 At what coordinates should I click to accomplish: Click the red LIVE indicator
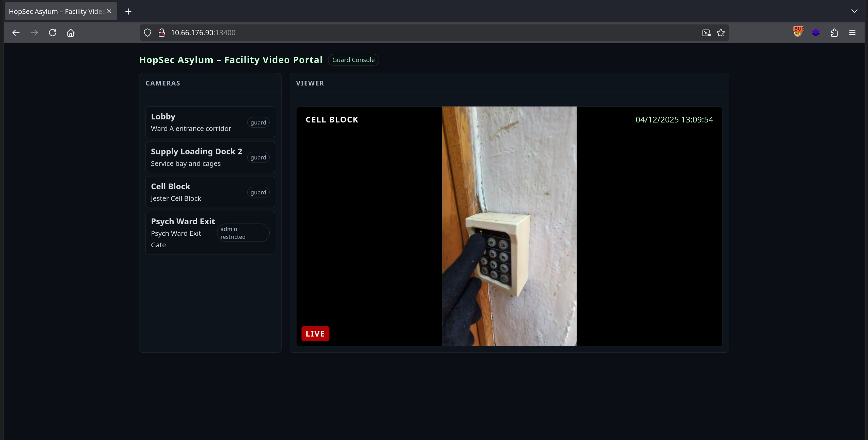click(x=315, y=333)
